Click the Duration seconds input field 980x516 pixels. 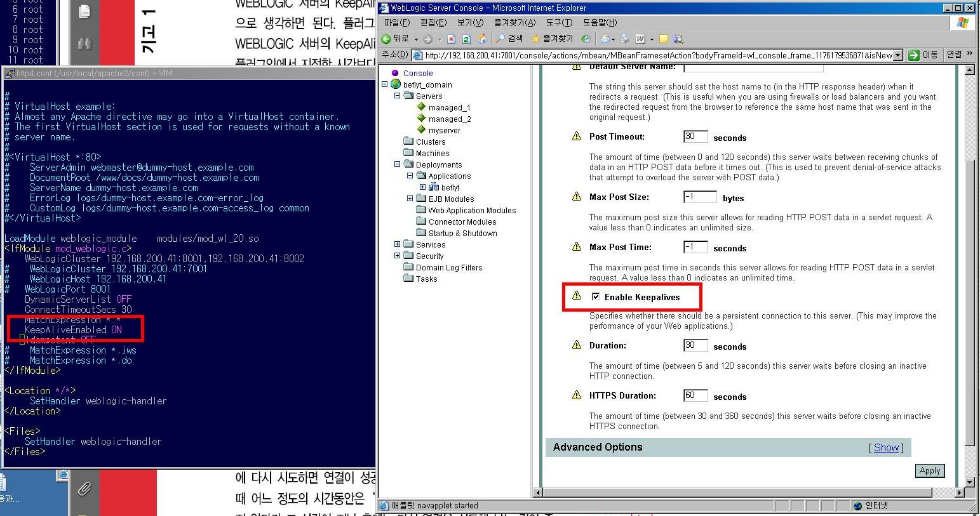[695, 345]
